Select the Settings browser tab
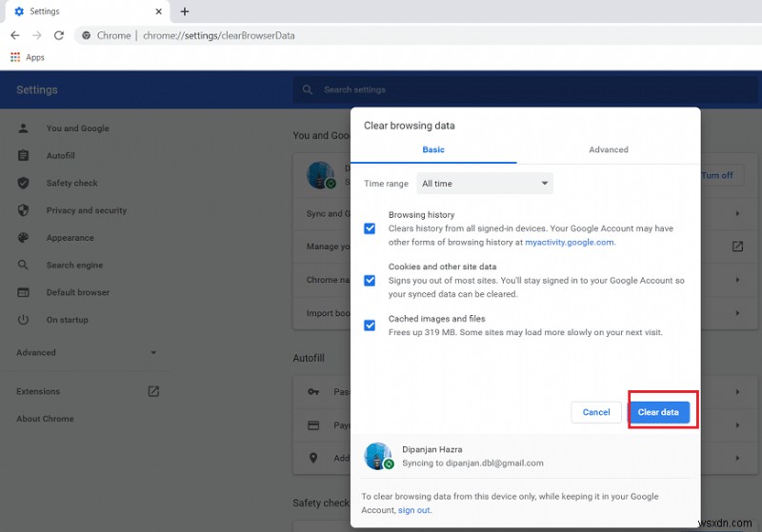This screenshot has width=762, height=532. point(88,11)
